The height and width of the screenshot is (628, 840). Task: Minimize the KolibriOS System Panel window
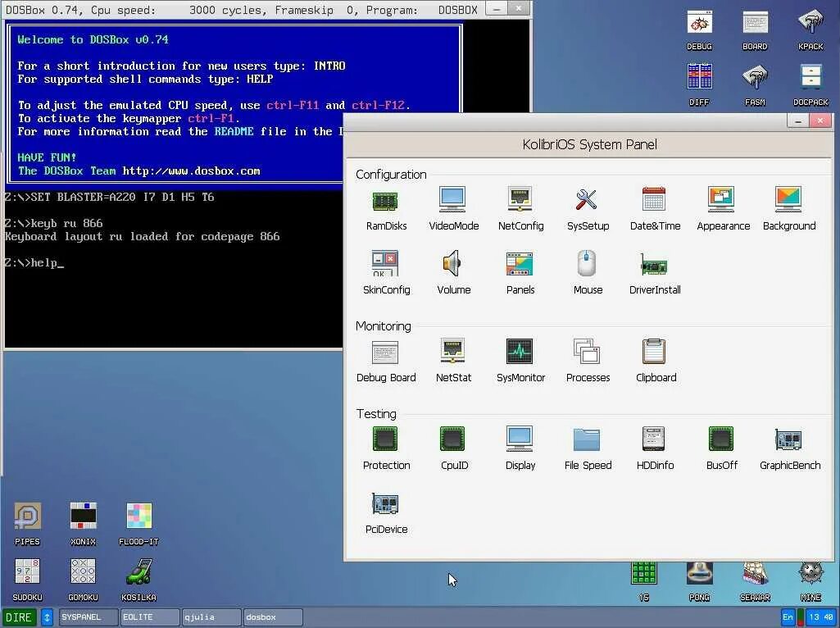(x=797, y=121)
